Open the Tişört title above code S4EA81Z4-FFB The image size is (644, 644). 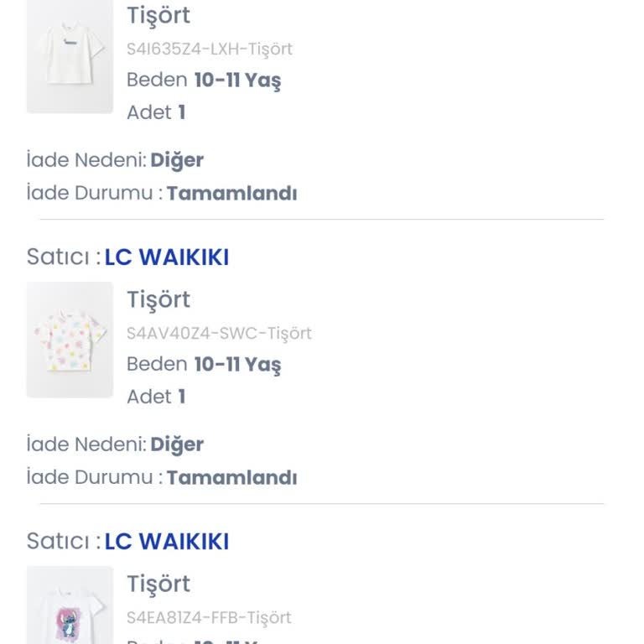[x=158, y=584]
